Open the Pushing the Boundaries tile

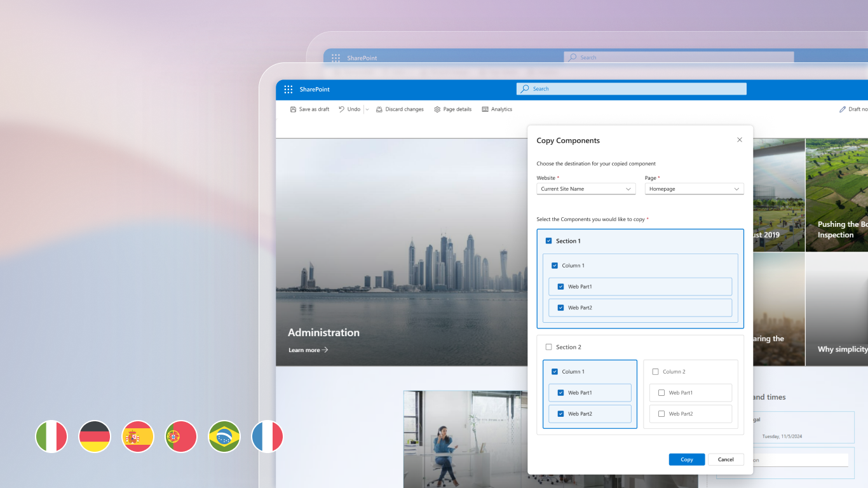[x=837, y=195]
